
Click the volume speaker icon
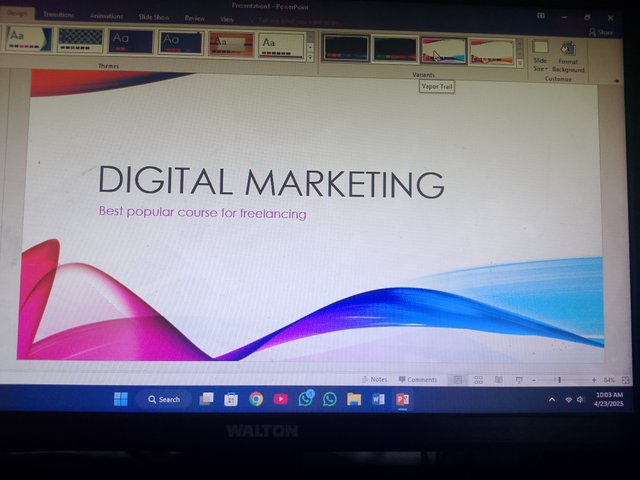click(580, 400)
